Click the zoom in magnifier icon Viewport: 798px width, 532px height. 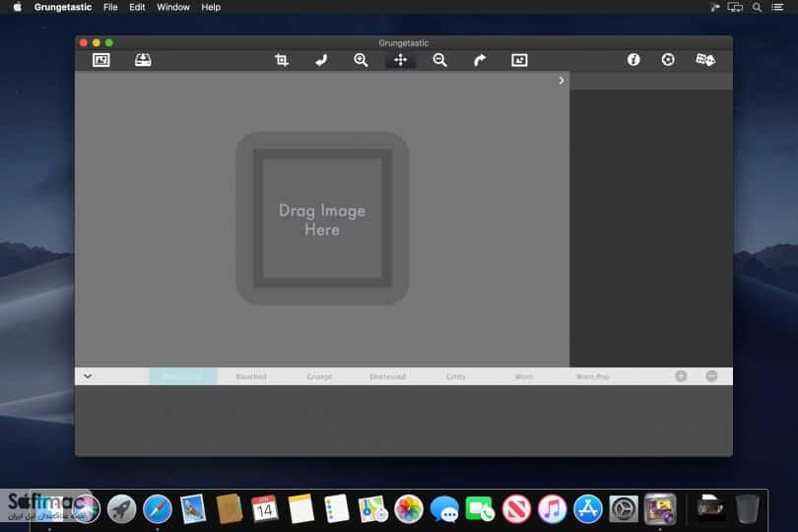361,60
